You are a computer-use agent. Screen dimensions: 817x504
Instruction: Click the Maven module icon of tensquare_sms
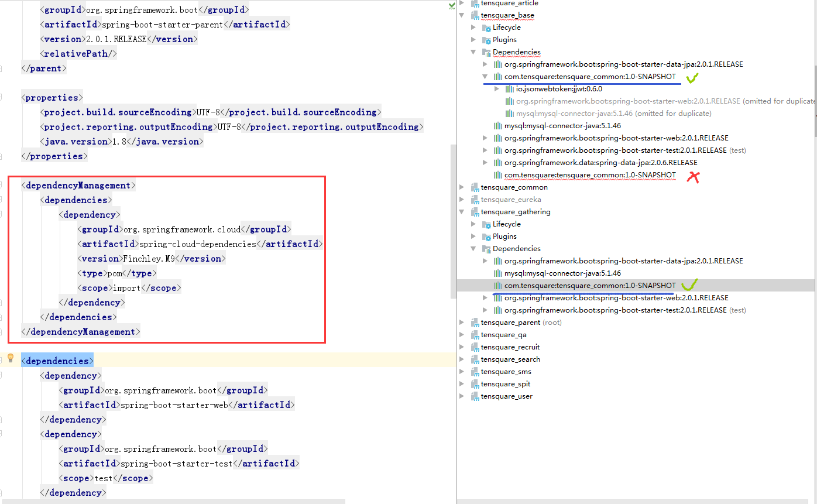tap(475, 372)
